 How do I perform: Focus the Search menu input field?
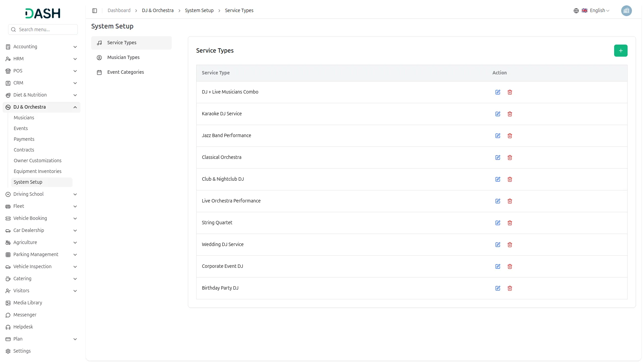tap(46, 29)
